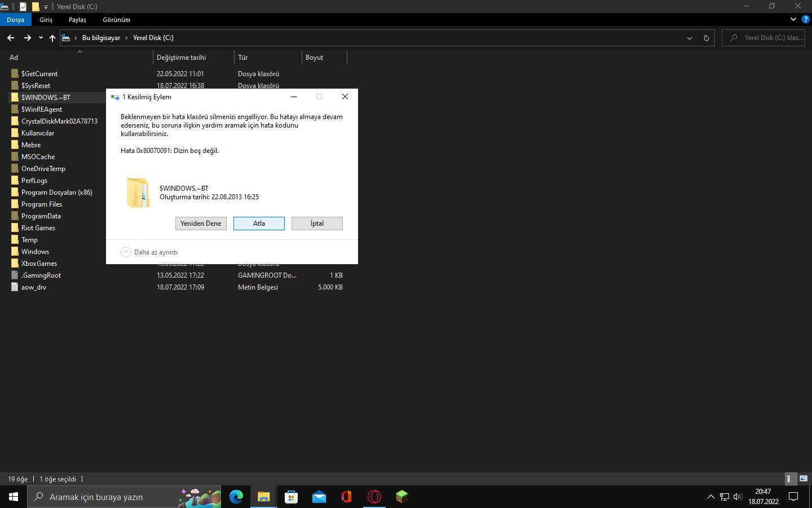Select the Riot Games folder
This screenshot has height=508, width=812.
(x=38, y=228)
